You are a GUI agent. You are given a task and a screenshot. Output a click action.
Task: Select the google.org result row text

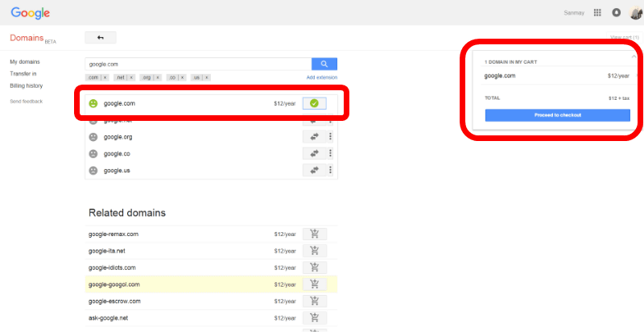[118, 137]
